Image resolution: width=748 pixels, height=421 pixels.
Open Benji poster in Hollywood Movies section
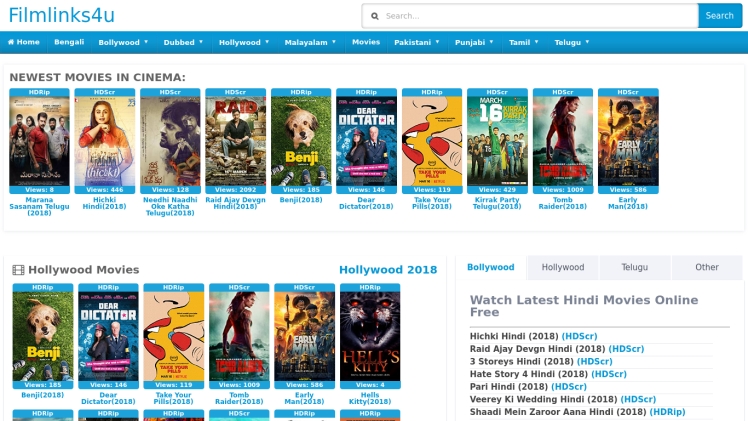42,336
